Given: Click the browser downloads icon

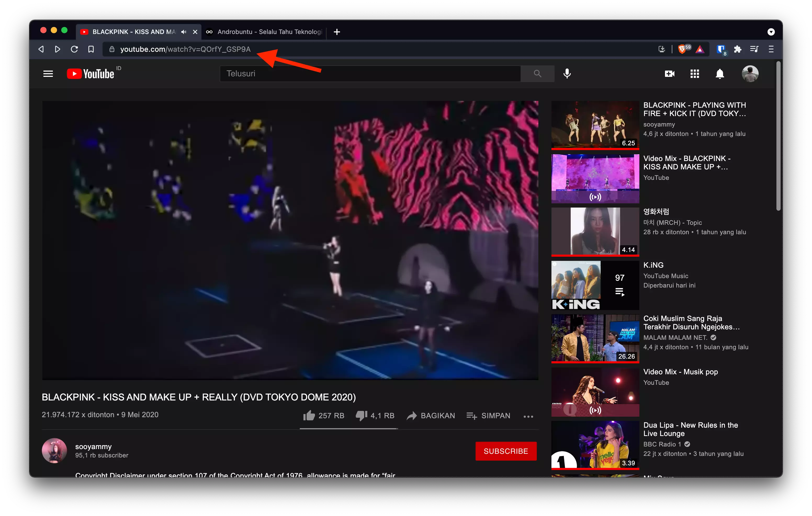Looking at the screenshot, I should [662, 49].
